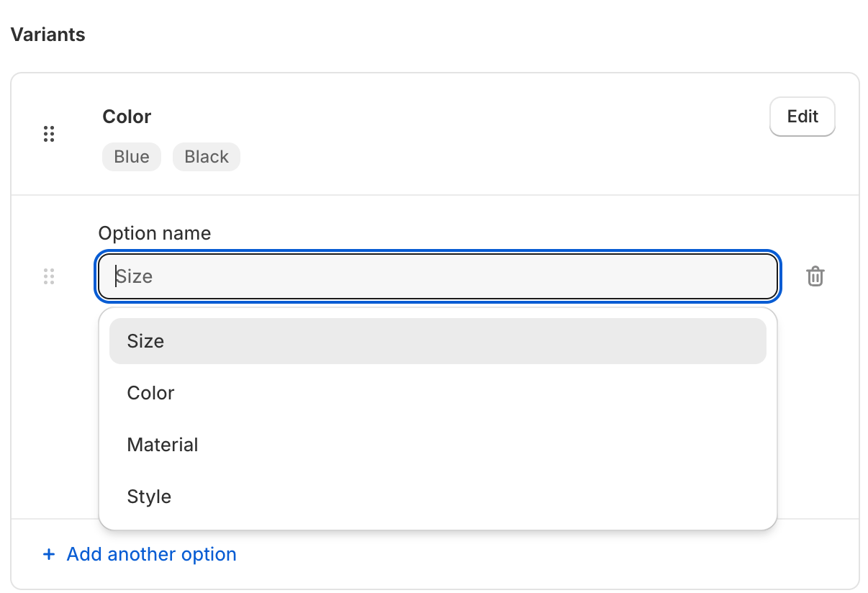Viewport: 868px width, 593px height.
Task: Click the drag handle beside Option name field
Action: [x=49, y=276]
